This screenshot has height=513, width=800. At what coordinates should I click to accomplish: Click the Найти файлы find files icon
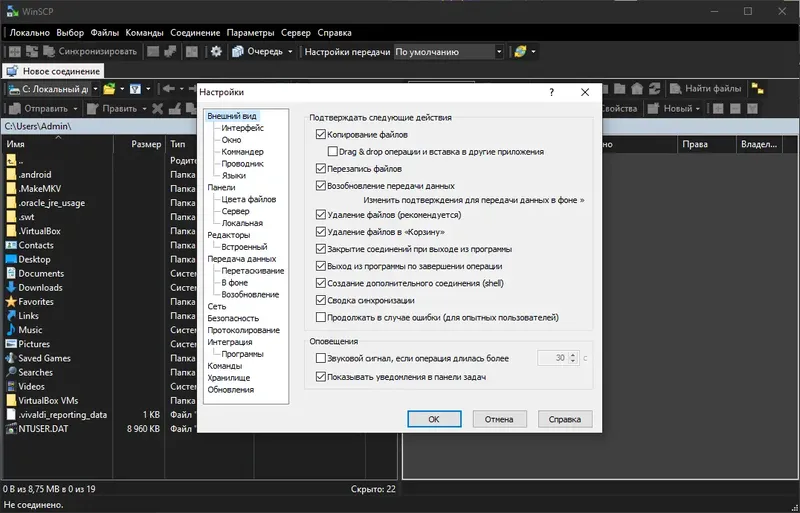(676, 89)
